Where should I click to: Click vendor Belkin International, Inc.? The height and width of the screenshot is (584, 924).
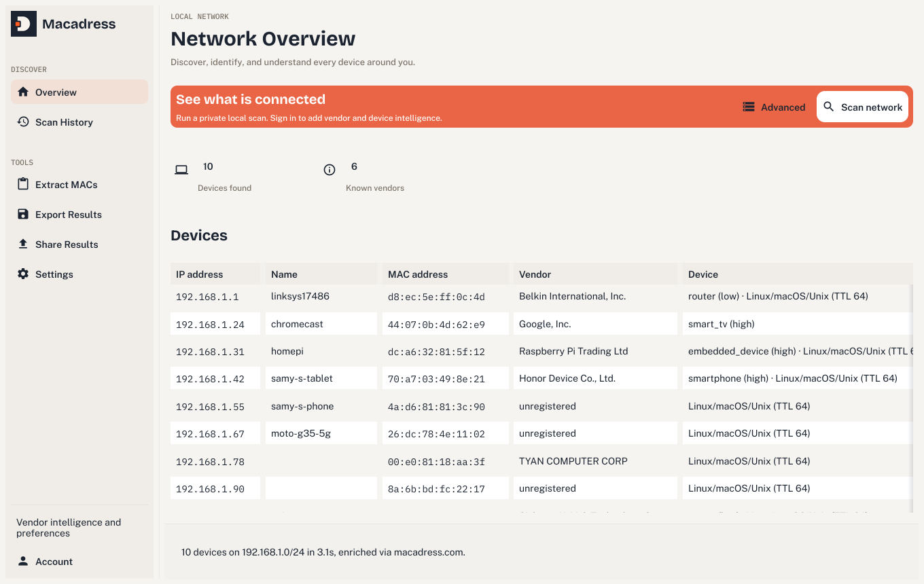(573, 296)
